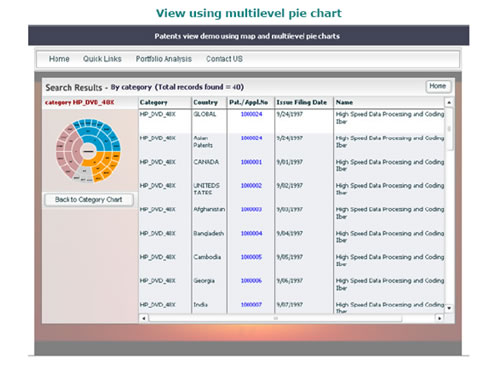Open patent link 1000003 for Afghanistan
The width and height of the screenshot is (500, 375).
coord(251,209)
